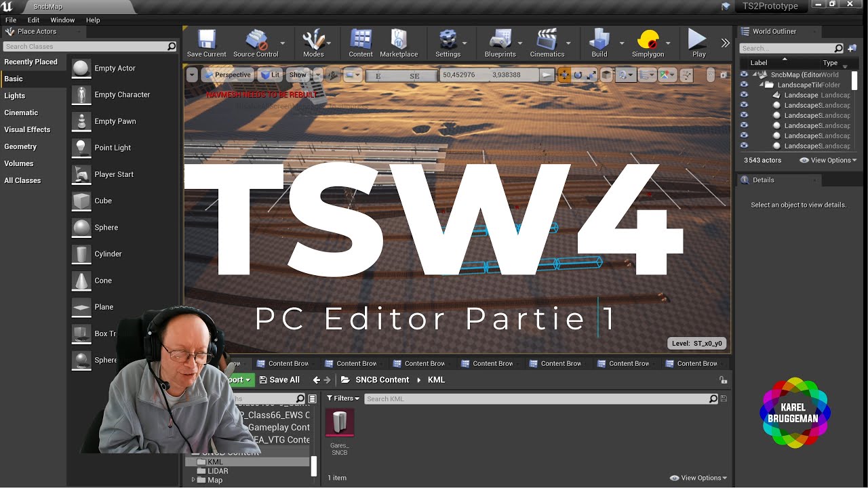Select the Empty Character actor icon
This screenshot has width=868, height=488.
(81, 95)
